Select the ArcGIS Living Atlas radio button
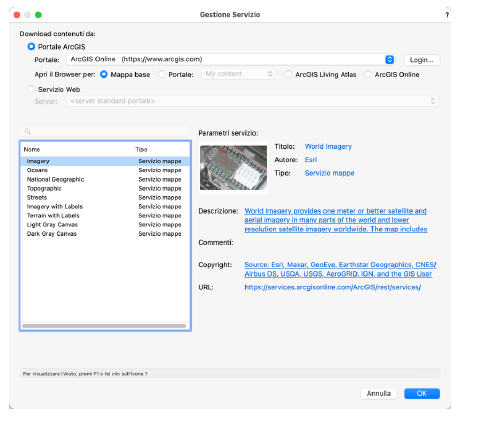 (x=288, y=74)
